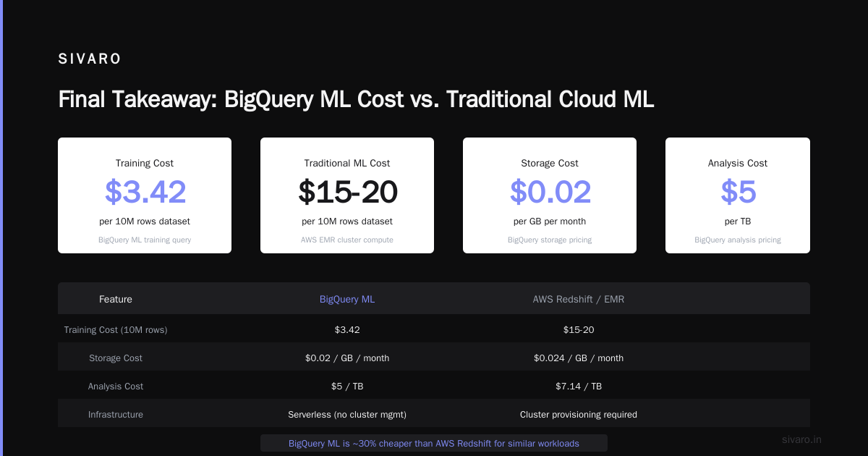This screenshot has width=868, height=456.
Task: Select the Infrastructure row label
Action: [x=116, y=415]
